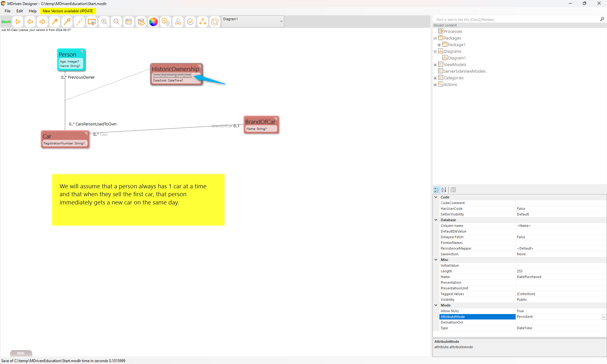Viewport: 607px width, 364px height.
Task: Toggle categorized view in property grid
Action: point(437,190)
